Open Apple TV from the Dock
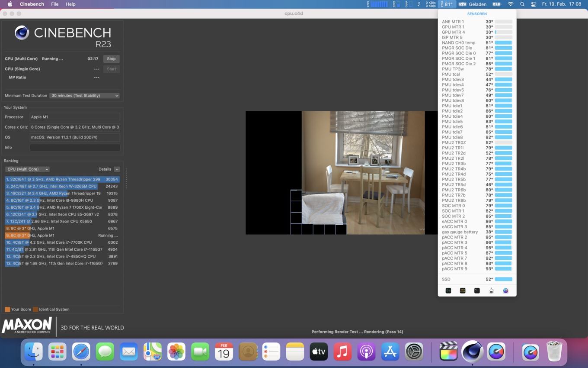This screenshot has width=588, height=368. tap(319, 352)
